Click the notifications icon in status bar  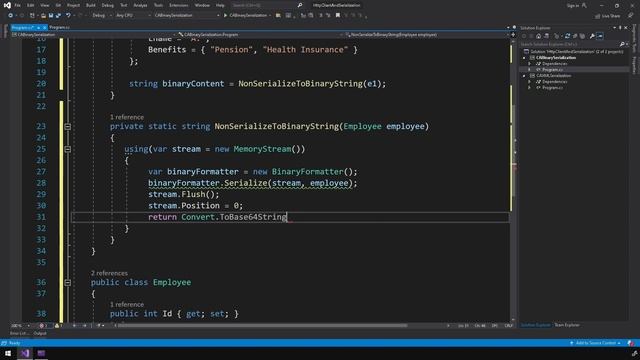pyautogui.click(x=631, y=343)
